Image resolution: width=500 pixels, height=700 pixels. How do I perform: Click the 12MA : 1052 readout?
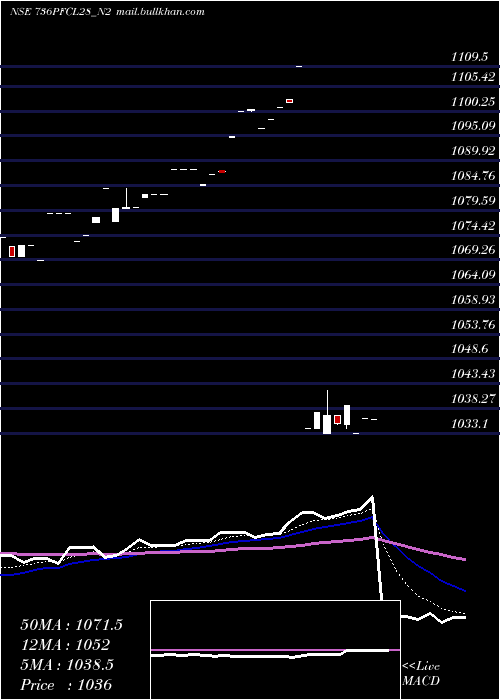pyautogui.click(x=65, y=645)
